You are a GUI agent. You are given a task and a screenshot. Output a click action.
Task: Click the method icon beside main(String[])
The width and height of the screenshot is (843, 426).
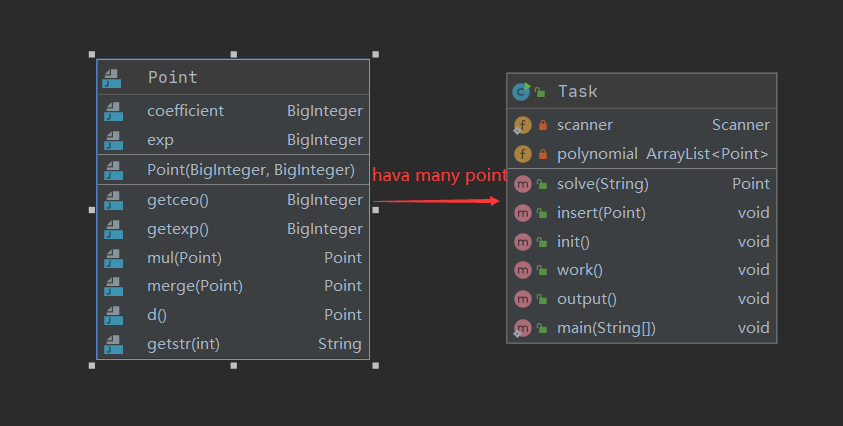click(x=522, y=328)
